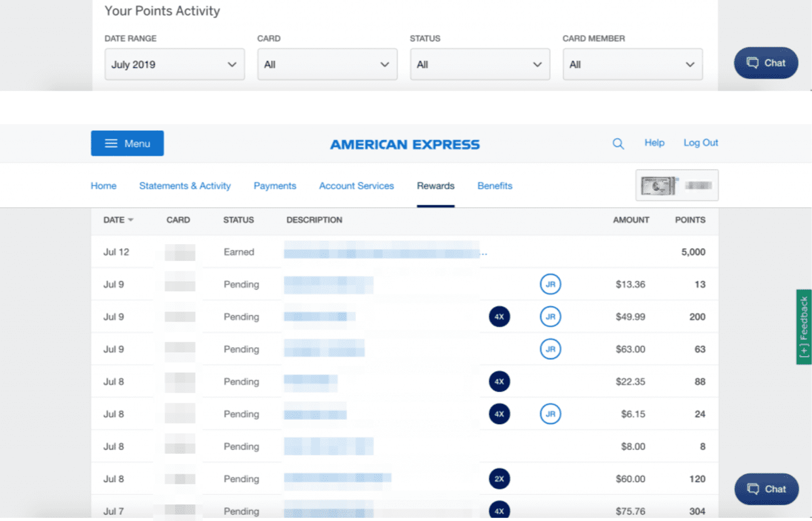Viewport: 812px width, 521px height.
Task: Open the upper Chat button
Action: coord(766,63)
